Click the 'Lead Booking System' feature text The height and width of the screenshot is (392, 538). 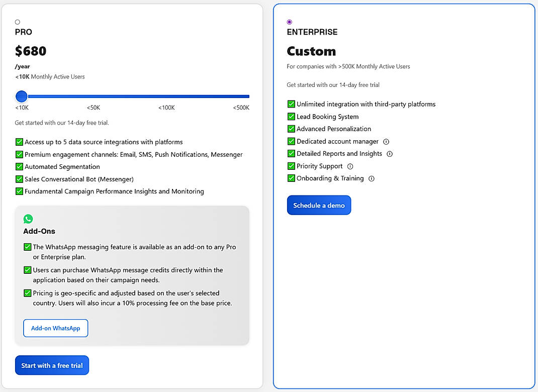[x=328, y=117]
